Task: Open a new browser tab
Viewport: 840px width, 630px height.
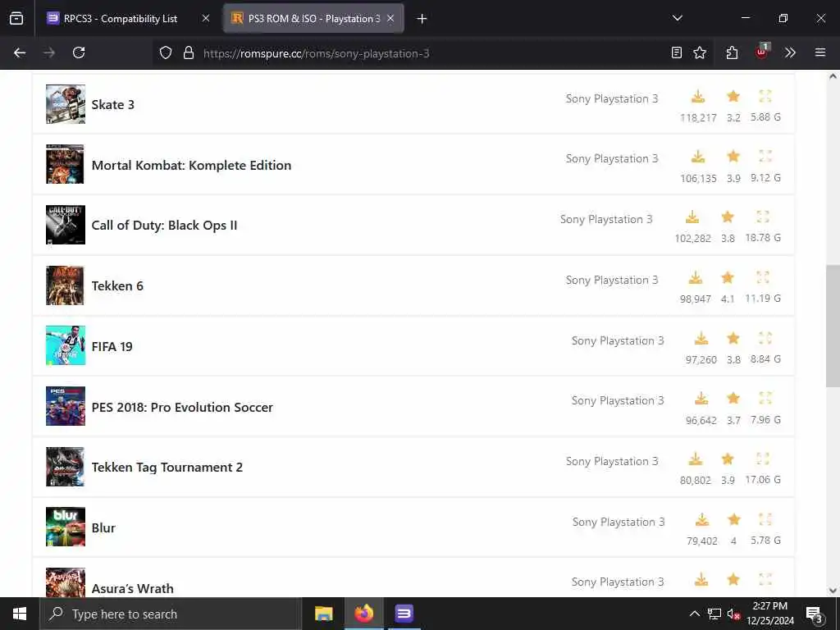Action: (x=422, y=19)
